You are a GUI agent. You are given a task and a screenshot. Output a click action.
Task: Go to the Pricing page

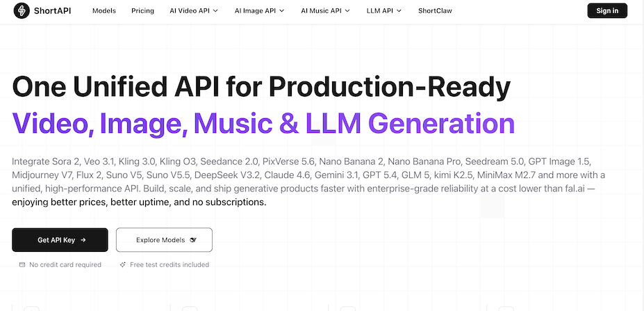click(142, 11)
